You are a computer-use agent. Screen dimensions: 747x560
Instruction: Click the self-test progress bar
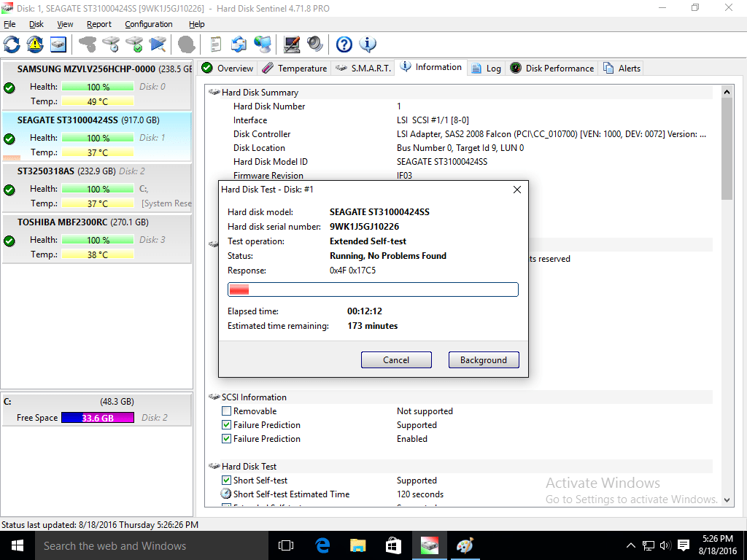coord(373,289)
